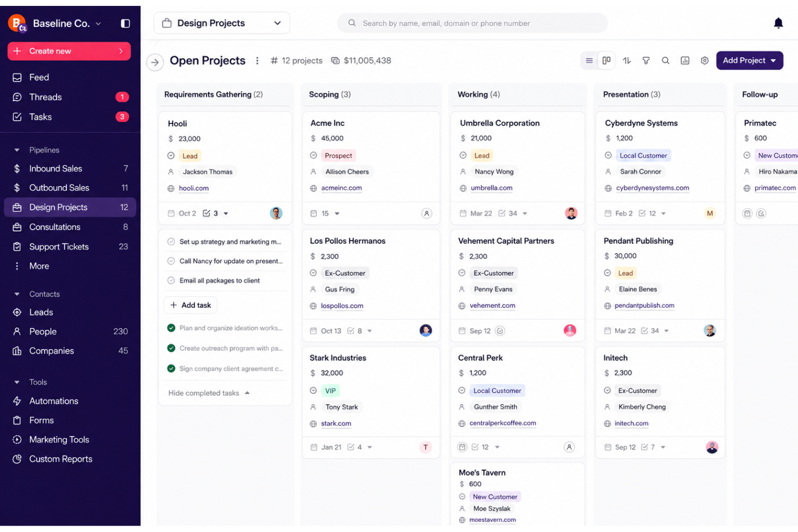Image resolution: width=798 pixels, height=532 pixels.
Task: Collapse the Contacts section
Action: (17, 294)
